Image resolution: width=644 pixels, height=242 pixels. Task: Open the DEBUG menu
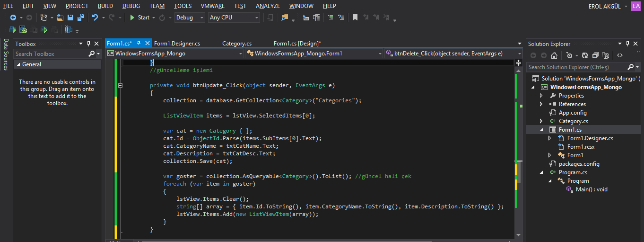[131, 6]
